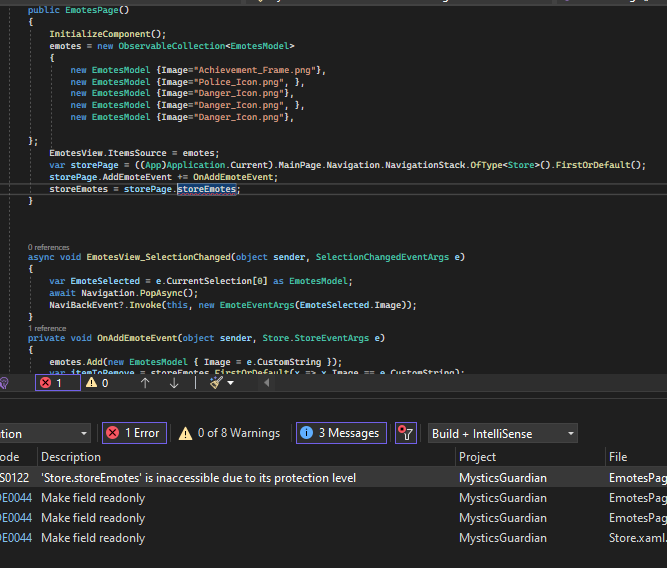
Task: Click the '0 references' CodeLens link
Action: coord(48,247)
